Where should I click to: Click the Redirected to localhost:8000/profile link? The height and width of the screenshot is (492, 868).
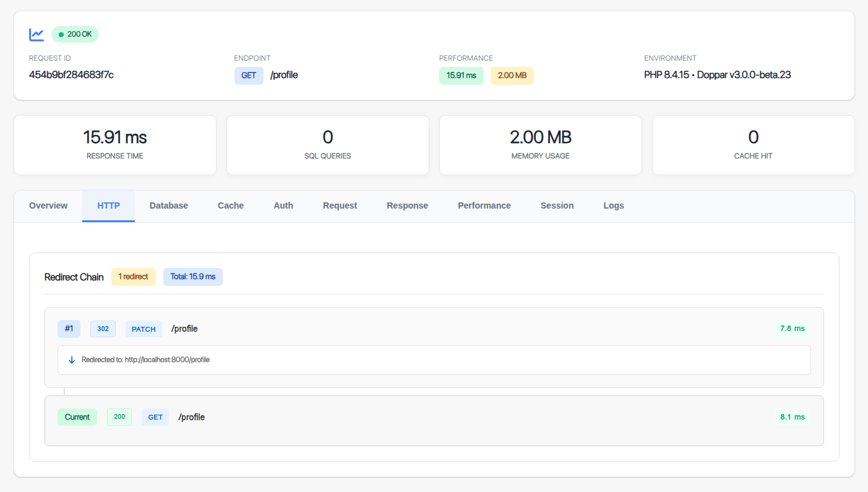pyautogui.click(x=145, y=360)
